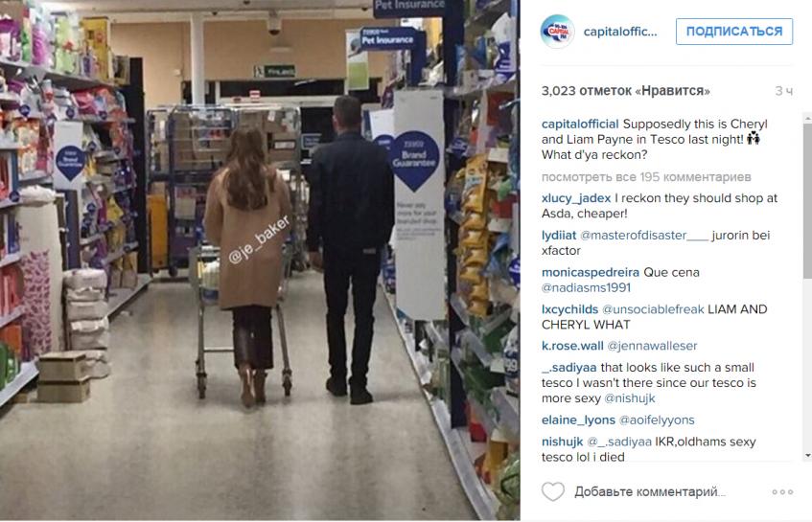
Task: Open the @nadiasms1991 mention
Action: pyautogui.click(x=586, y=288)
